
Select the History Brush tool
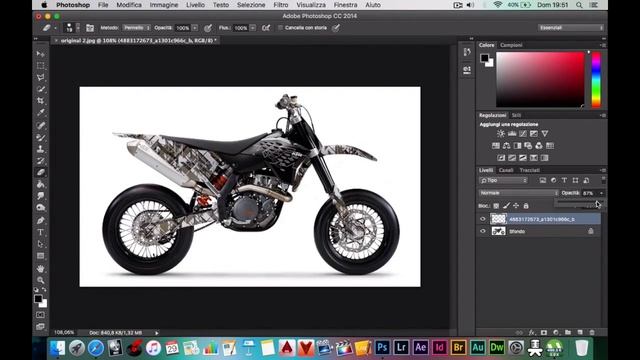click(40, 161)
